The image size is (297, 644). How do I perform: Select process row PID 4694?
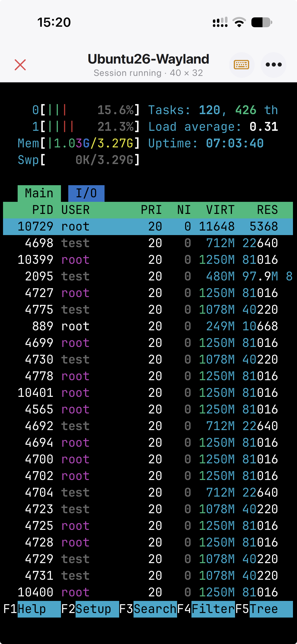tap(148, 443)
